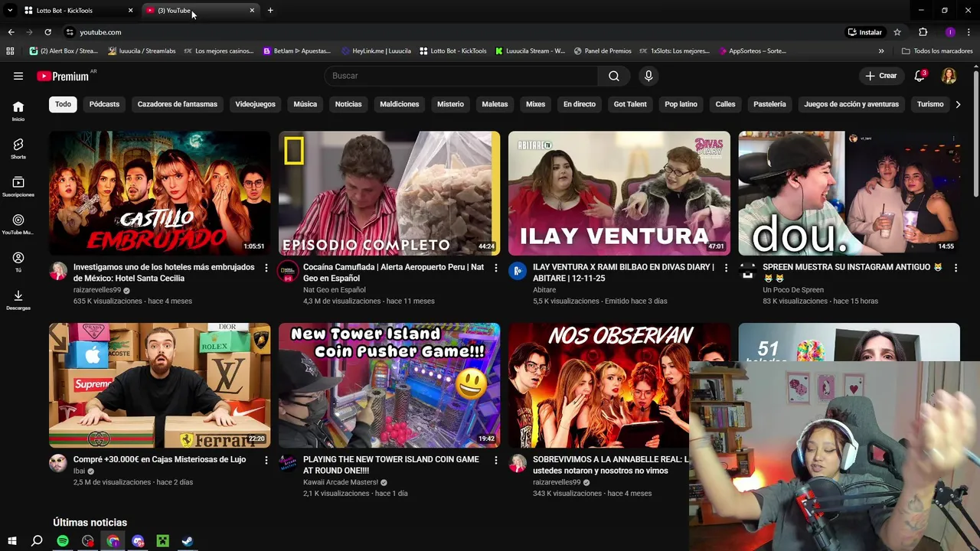Select the Videojuegos filter chip

point(255,104)
